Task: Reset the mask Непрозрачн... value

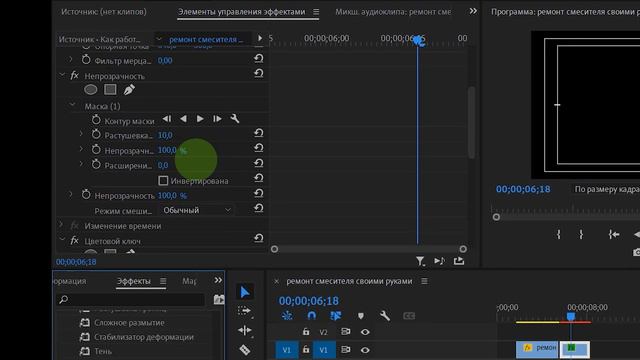Action: 258,148
